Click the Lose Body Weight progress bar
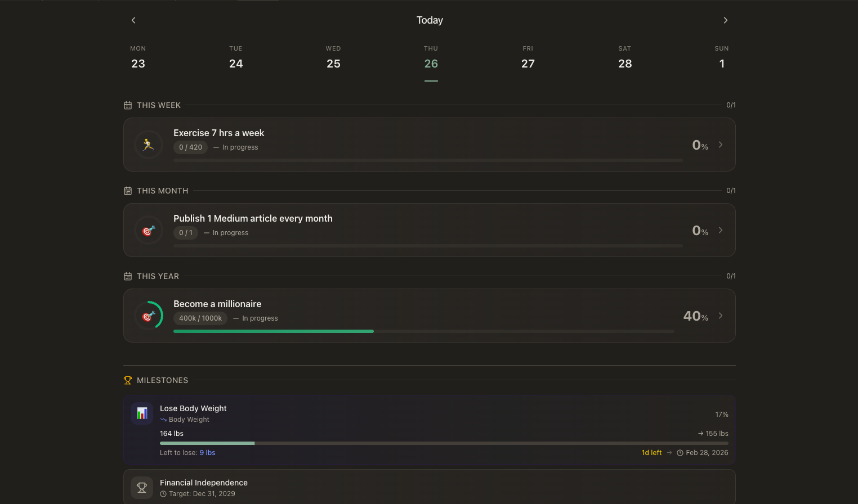Image resolution: width=858 pixels, height=504 pixels. pyautogui.click(x=444, y=443)
